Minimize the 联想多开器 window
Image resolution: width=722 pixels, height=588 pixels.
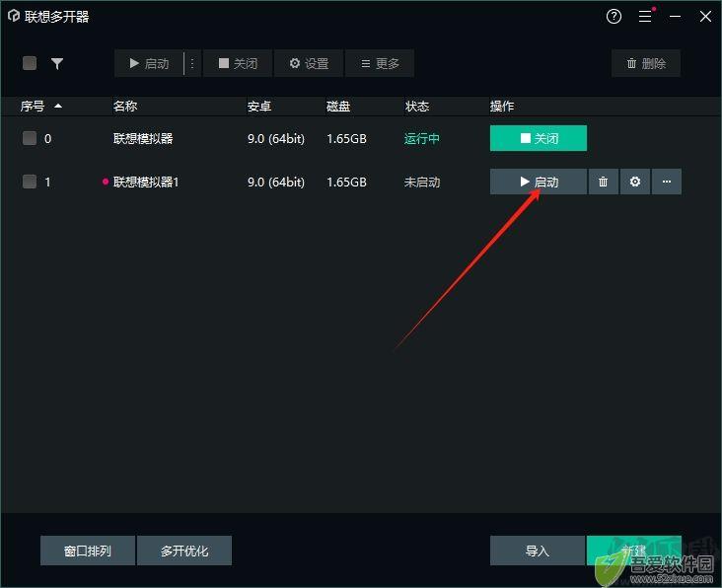(675, 17)
